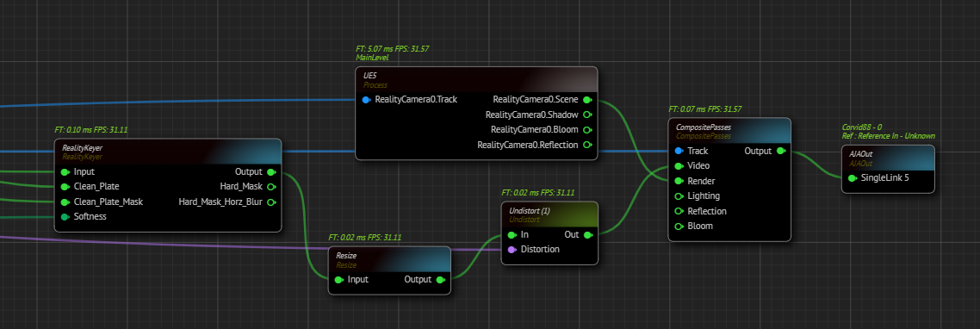
Task: Click the Softness input pin on RealityKeyer
Action: [65, 217]
